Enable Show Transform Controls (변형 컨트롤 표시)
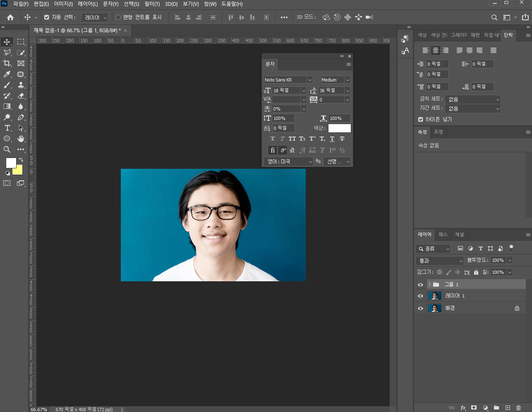 pyautogui.click(x=118, y=17)
